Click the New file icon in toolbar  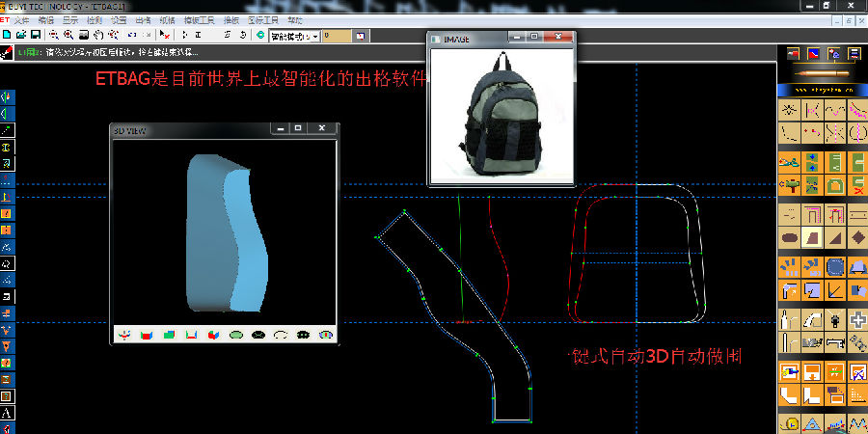coord(7,35)
